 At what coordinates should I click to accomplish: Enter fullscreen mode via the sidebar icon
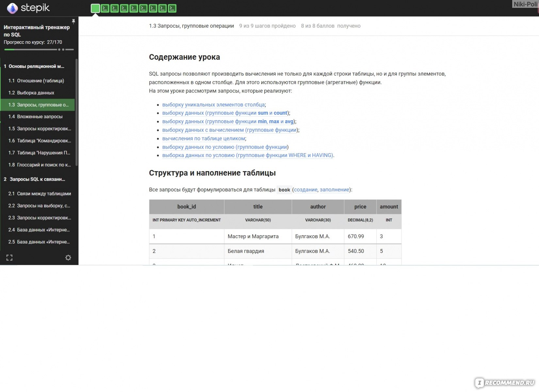[x=9, y=258]
